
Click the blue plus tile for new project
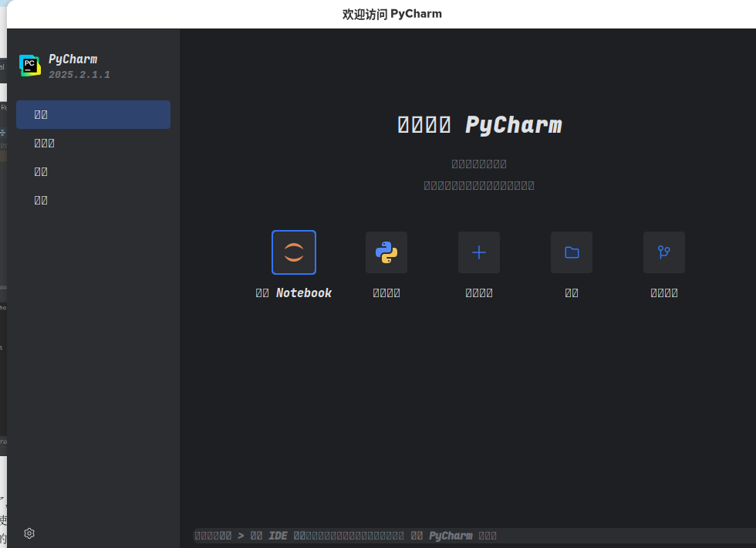pyautogui.click(x=479, y=252)
